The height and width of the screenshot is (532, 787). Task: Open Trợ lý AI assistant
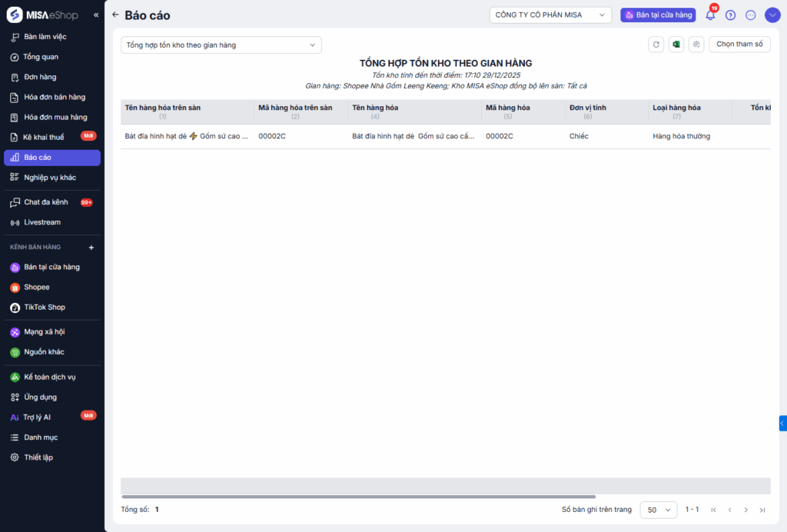pos(52,417)
